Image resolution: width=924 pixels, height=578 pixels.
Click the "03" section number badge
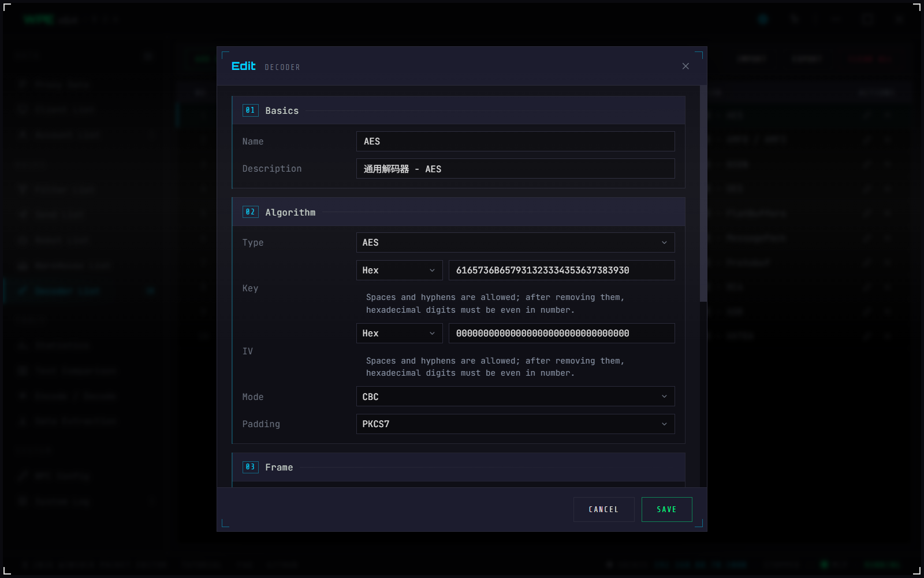(x=250, y=467)
